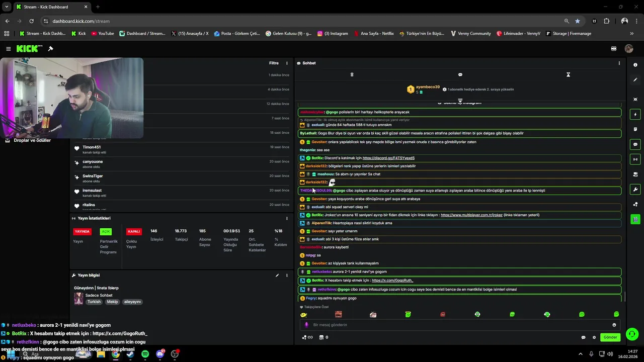Click the shop icon showing 0
The height and width of the screenshot is (362, 644).
pos(324,337)
